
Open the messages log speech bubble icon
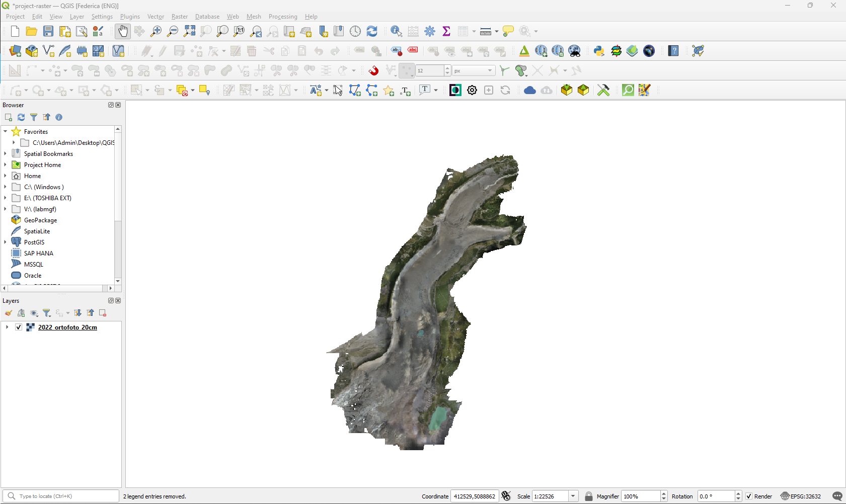837,496
